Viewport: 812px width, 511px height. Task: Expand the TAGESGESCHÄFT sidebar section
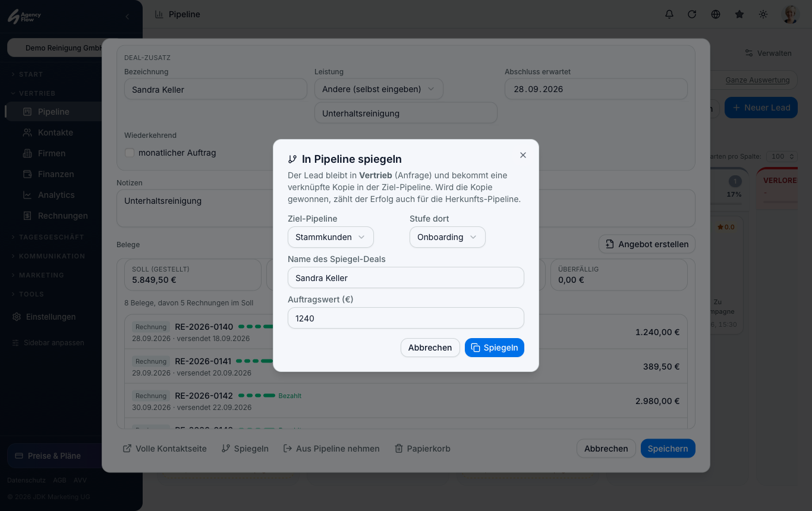[x=48, y=237]
